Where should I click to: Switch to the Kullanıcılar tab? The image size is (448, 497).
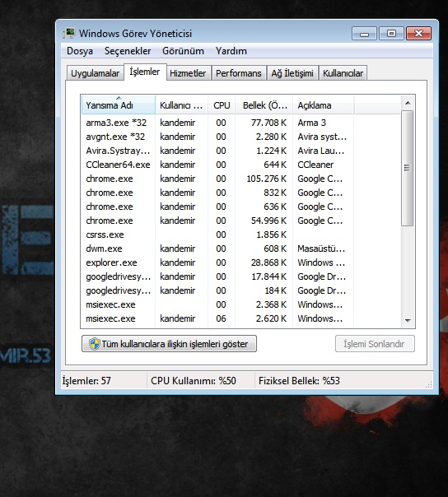(343, 73)
